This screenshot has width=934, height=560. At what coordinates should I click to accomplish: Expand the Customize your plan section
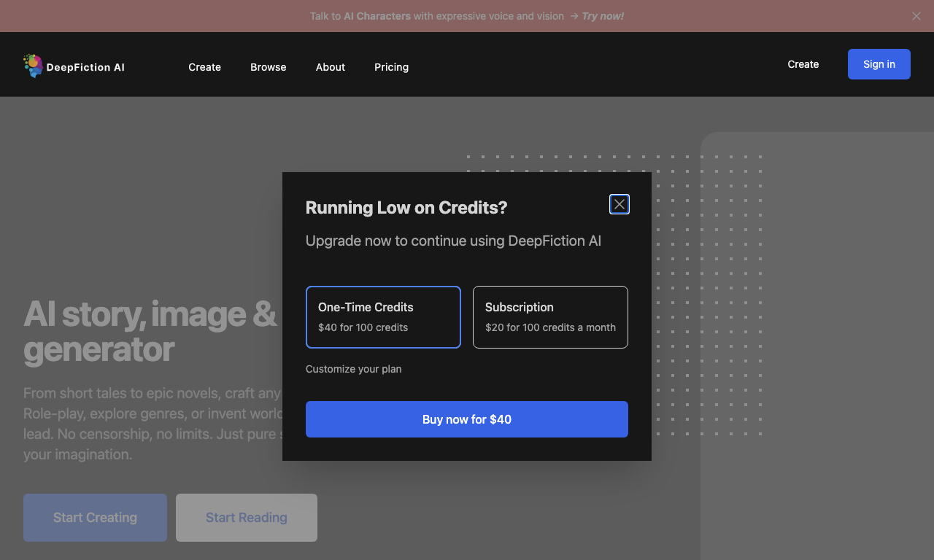pyautogui.click(x=353, y=369)
